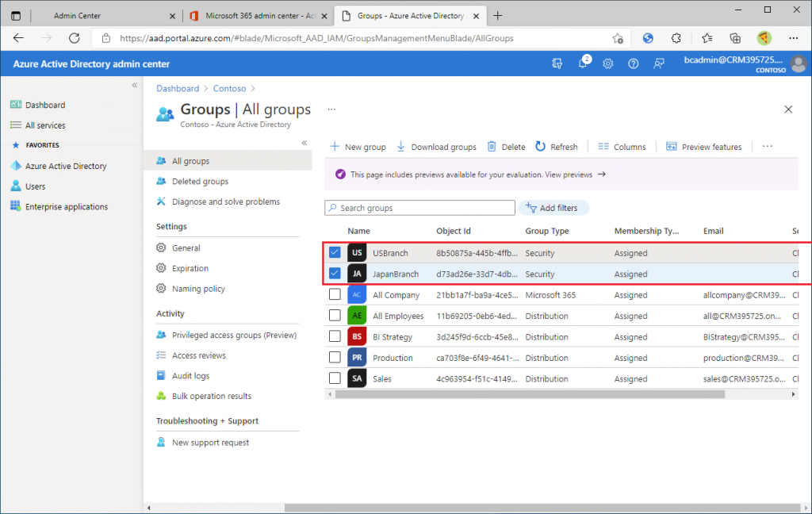Collapse the Groups blade menu

coord(304,143)
